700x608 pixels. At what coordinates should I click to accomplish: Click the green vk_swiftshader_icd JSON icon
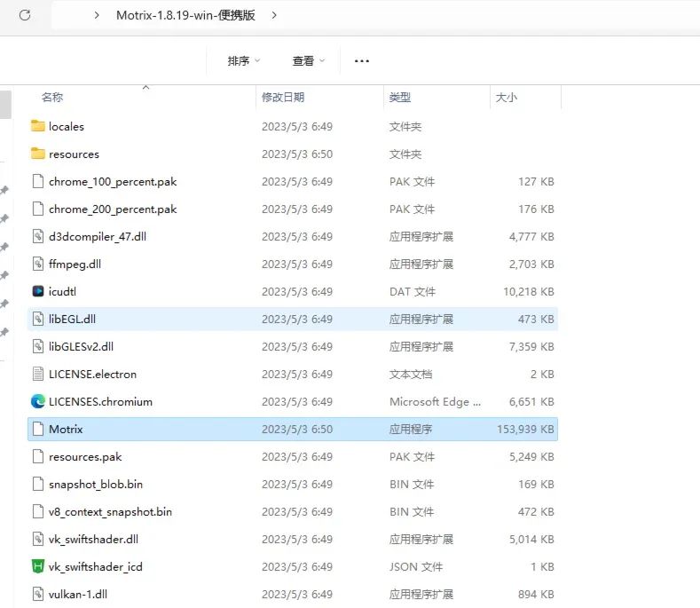[x=38, y=566]
